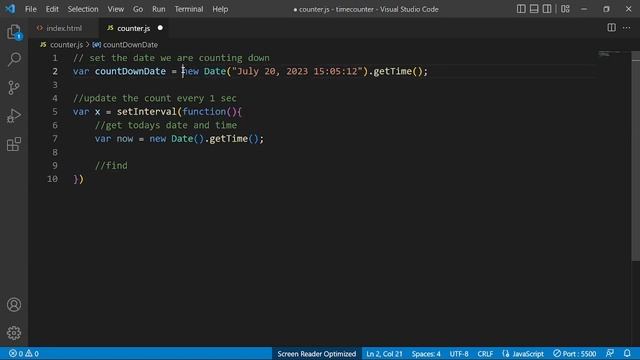Open the editor More Actions menu
The width and height of the screenshot is (640, 360).
(627, 28)
